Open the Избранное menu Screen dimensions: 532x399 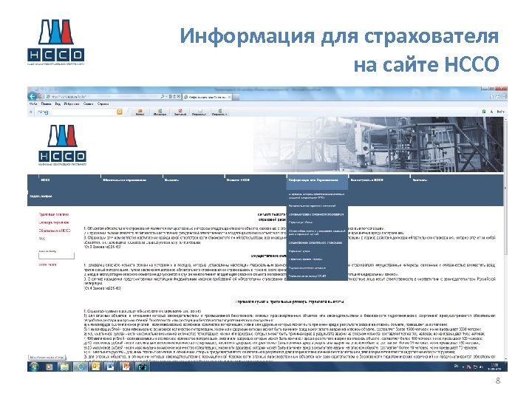tap(72, 104)
